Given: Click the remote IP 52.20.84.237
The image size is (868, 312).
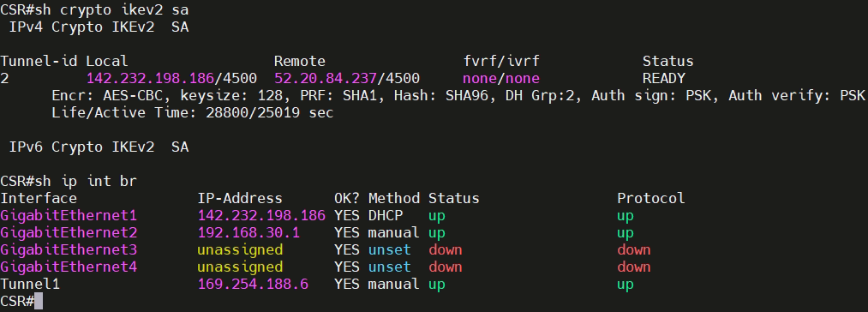Looking at the screenshot, I should coord(326,79).
